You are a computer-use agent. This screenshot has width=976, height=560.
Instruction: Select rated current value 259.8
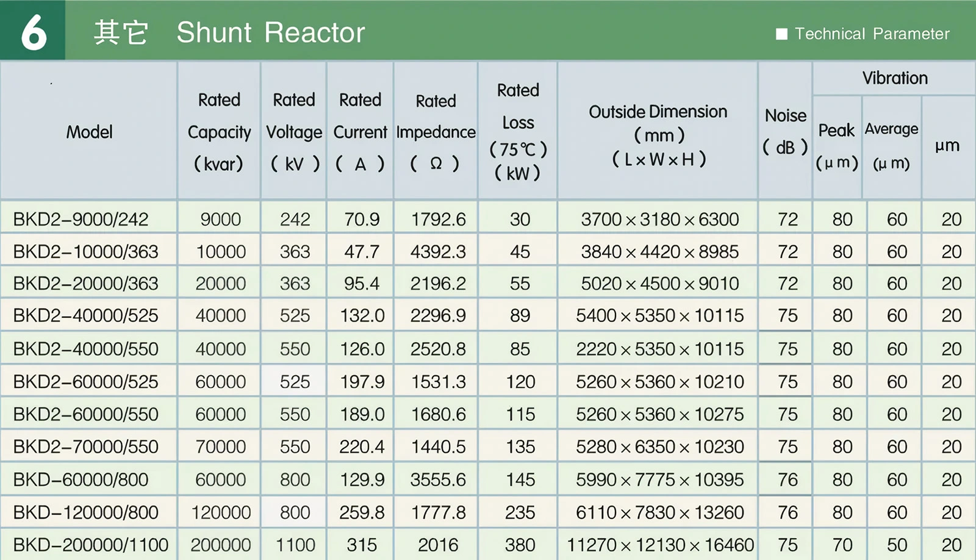pos(362,512)
